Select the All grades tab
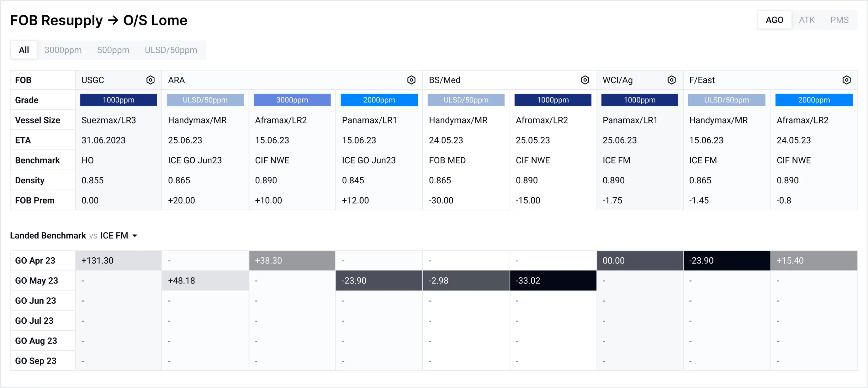The width and height of the screenshot is (868, 388). 24,50
